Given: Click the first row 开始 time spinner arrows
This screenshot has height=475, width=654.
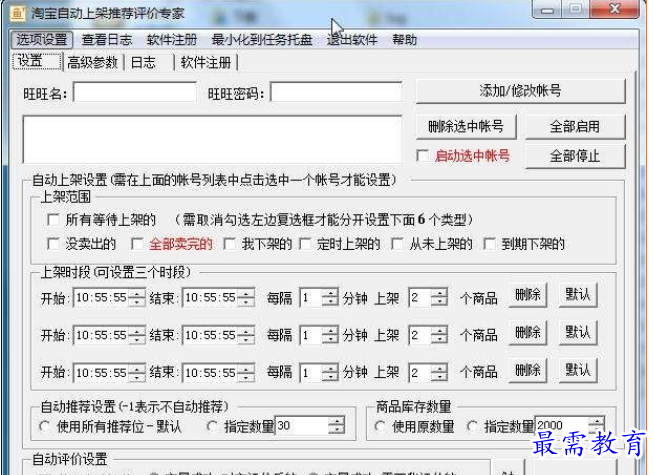Looking at the screenshot, I should coord(137,298).
